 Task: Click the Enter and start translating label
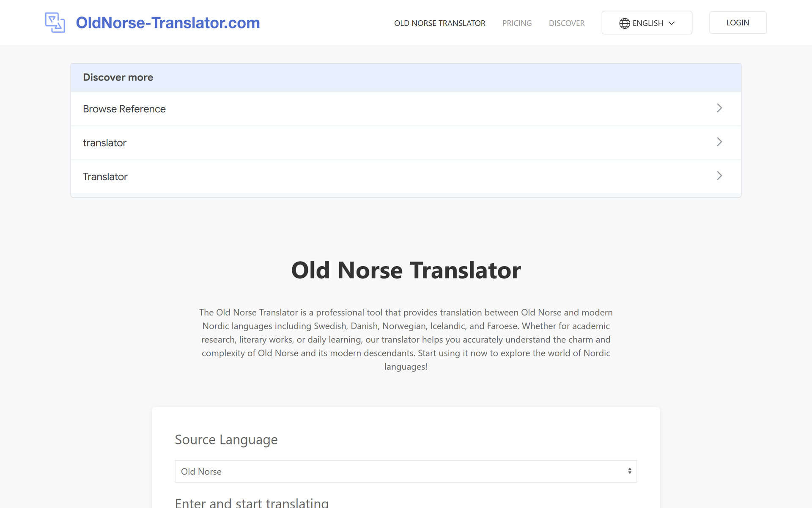[x=252, y=502]
